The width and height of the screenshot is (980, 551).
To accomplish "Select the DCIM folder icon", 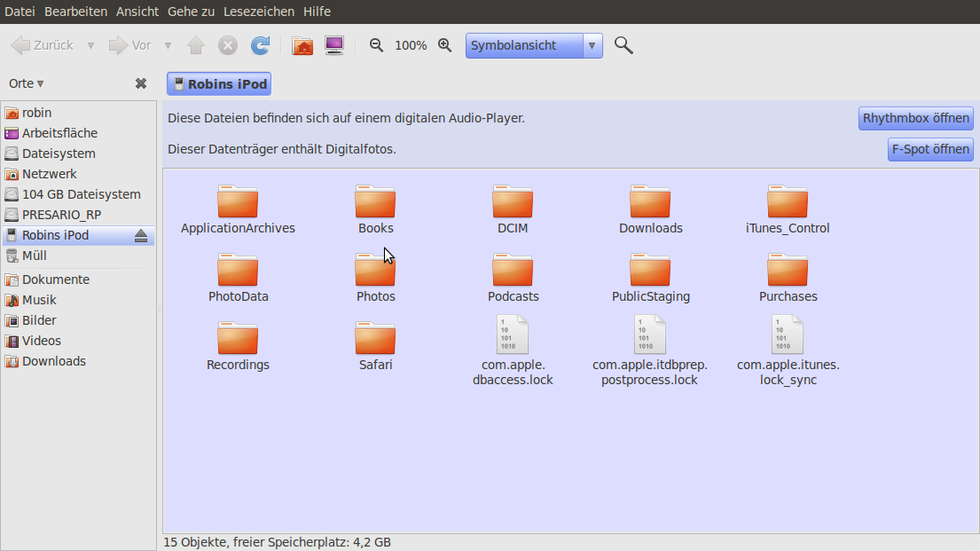I will pyautogui.click(x=513, y=201).
